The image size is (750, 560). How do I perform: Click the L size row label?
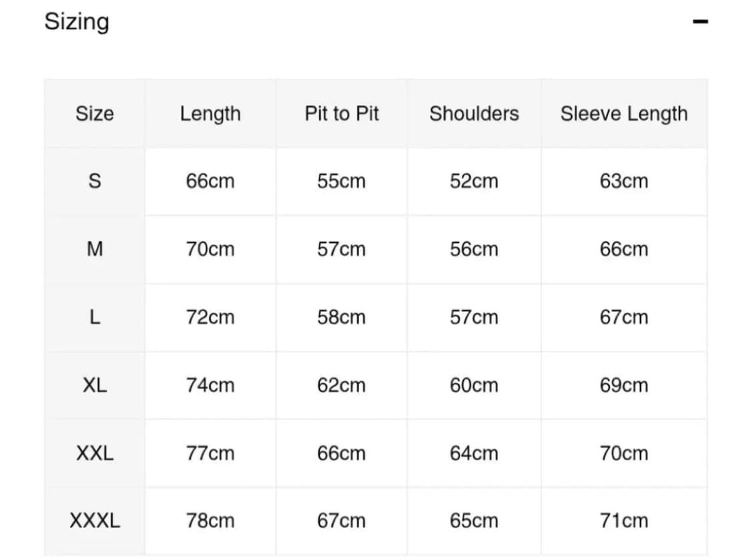[95, 317]
